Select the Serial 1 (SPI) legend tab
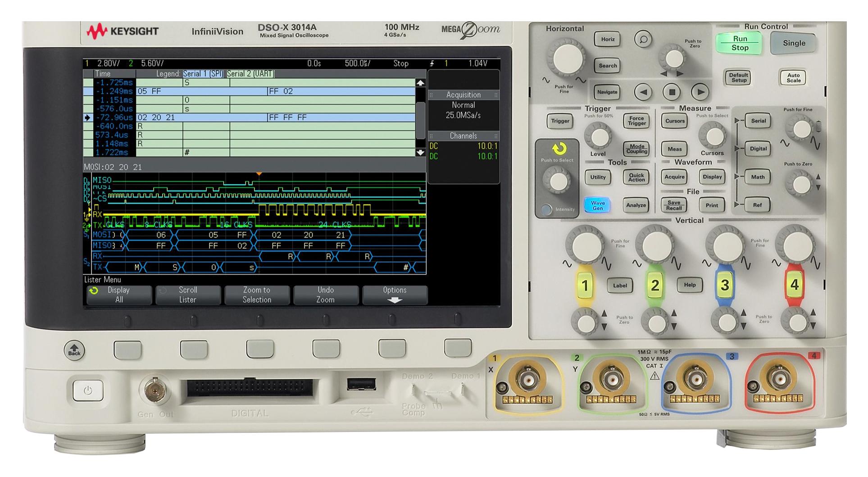This screenshot has width=868, height=477. pos(203,74)
